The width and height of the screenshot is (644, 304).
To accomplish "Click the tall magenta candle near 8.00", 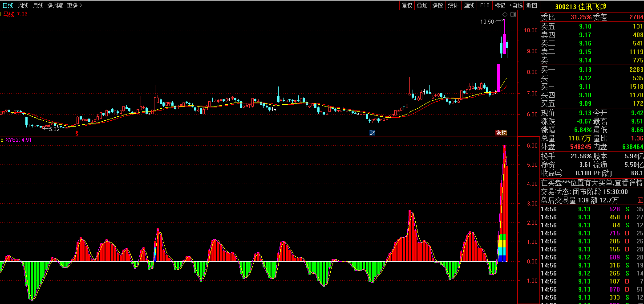I will pos(499,78).
